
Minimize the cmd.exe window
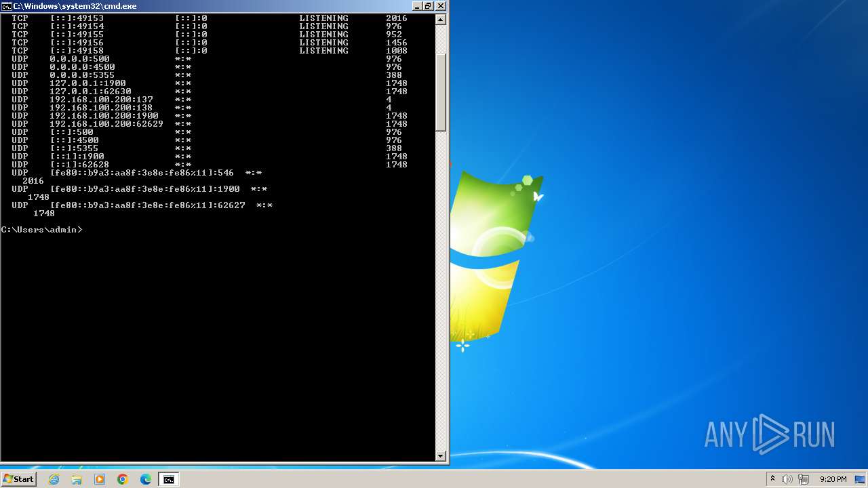click(x=416, y=6)
